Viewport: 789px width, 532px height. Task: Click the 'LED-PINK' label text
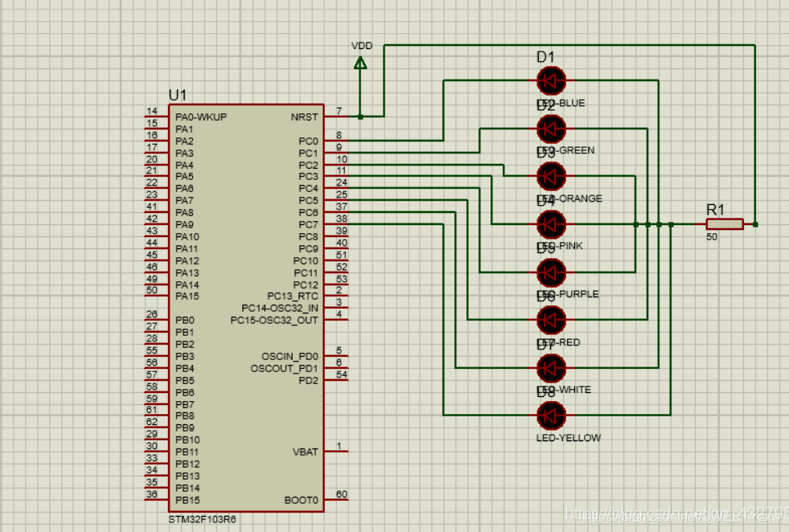pyautogui.click(x=560, y=246)
